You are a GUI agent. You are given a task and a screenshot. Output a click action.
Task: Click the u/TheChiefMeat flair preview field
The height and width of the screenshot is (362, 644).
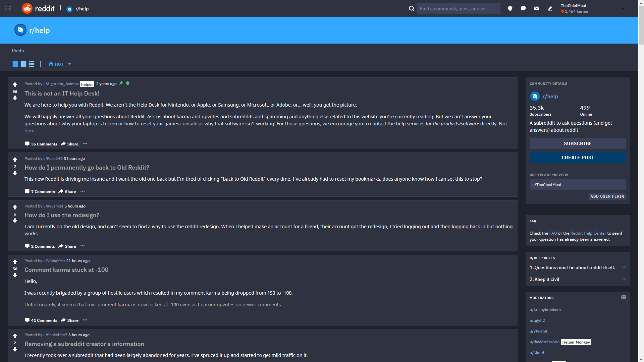click(x=578, y=185)
